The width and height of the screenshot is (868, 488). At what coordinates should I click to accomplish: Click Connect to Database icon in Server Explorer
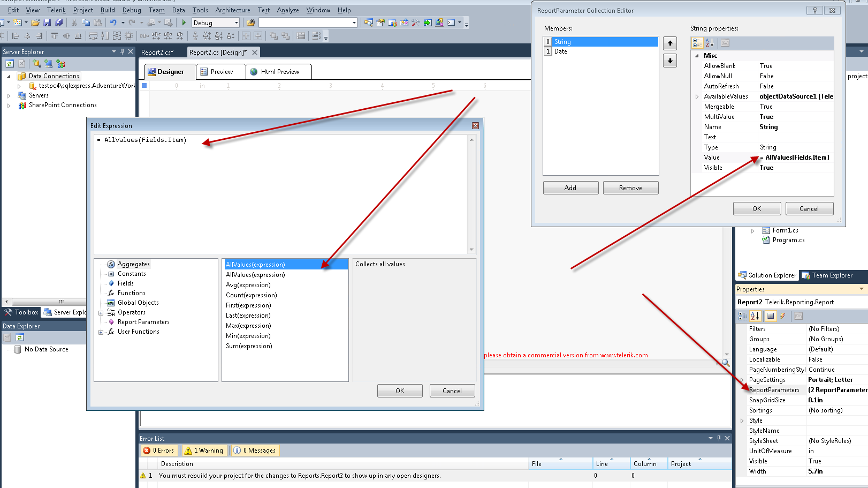36,64
